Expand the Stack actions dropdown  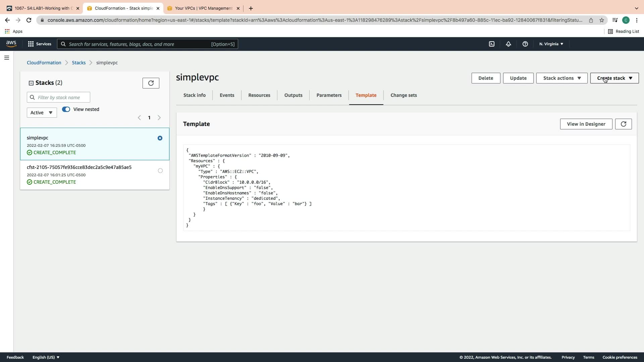561,78
